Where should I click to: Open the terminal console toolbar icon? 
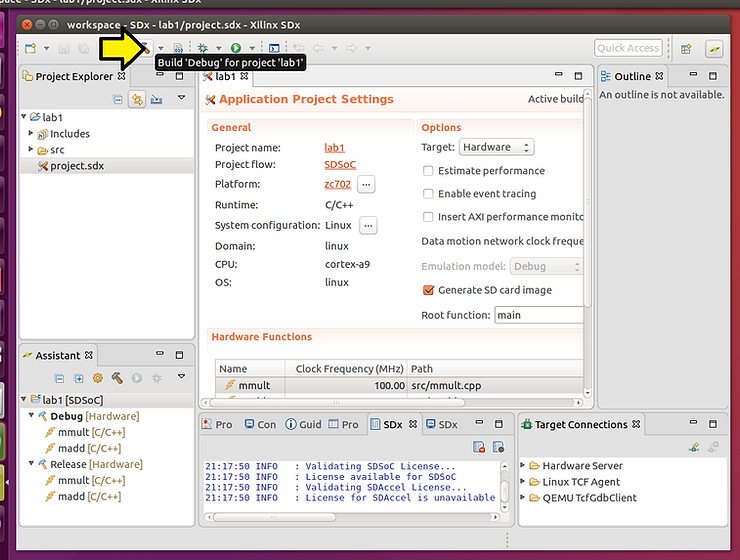[274, 48]
